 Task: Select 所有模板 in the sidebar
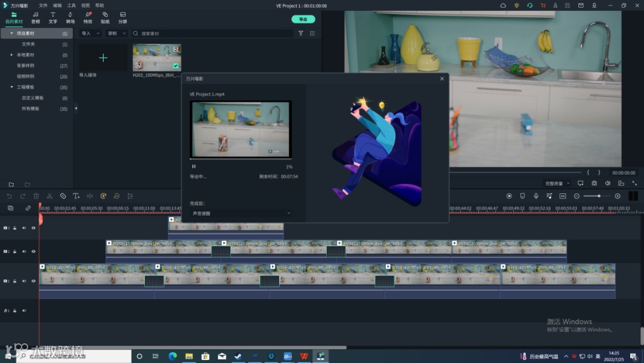pos(30,109)
